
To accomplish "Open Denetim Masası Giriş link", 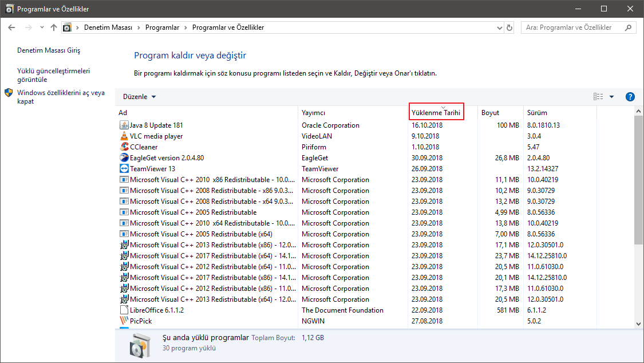I will tap(49, 50).
